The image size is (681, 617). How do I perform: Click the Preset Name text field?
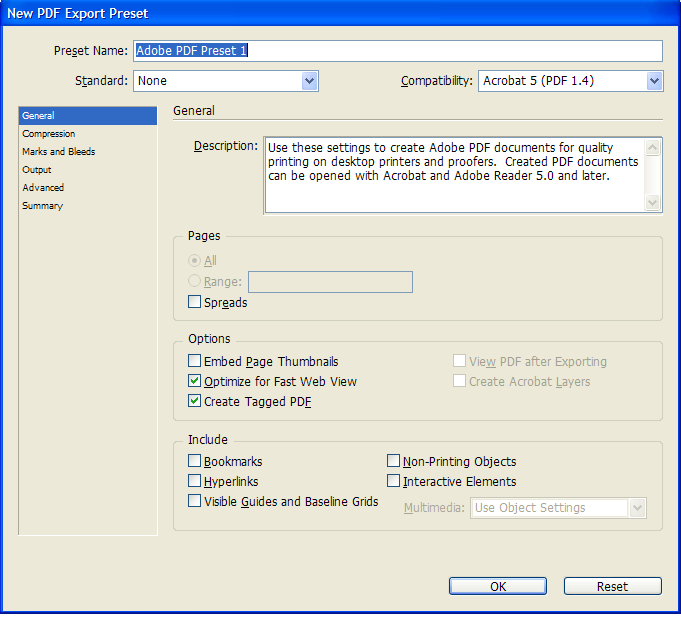click(398, 51)
